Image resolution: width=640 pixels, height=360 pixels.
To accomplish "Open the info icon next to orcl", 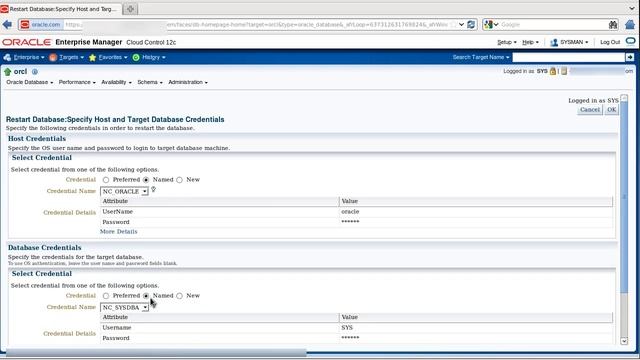I will 35,71.
